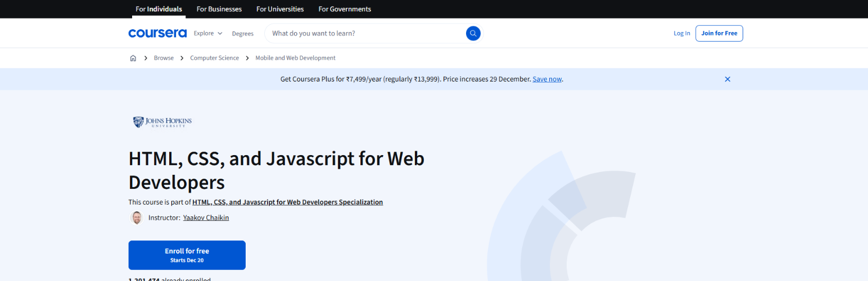868x281 pixels.
Task: Select the For Individuals tab
Action: [159, 9]
